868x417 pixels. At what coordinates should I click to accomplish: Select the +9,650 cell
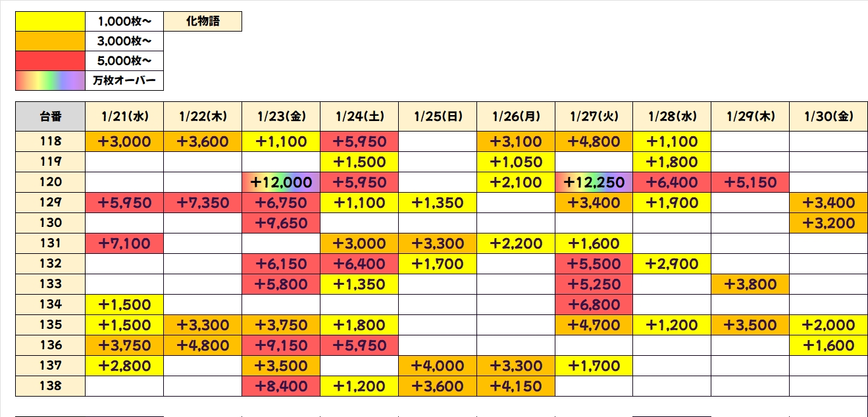[x=281, y=223]
